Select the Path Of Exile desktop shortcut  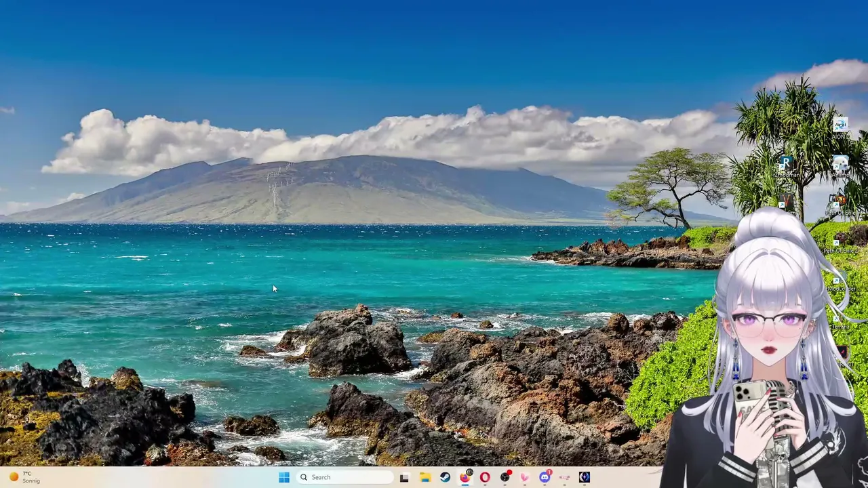pyautogui.click(x=840, y=205)
